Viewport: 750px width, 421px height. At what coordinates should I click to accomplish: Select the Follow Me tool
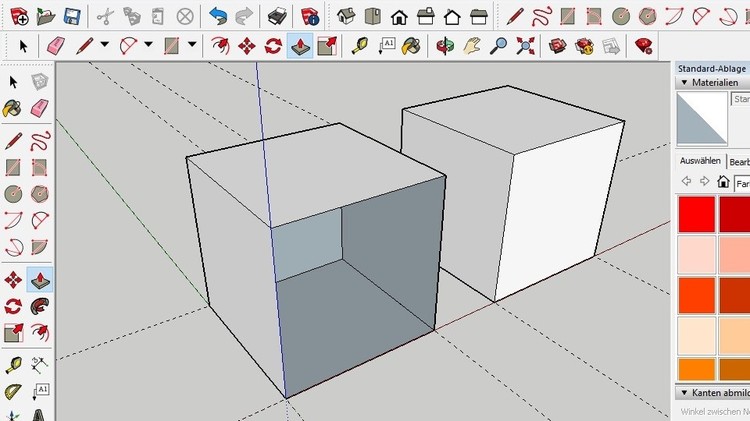pos(40,306)
